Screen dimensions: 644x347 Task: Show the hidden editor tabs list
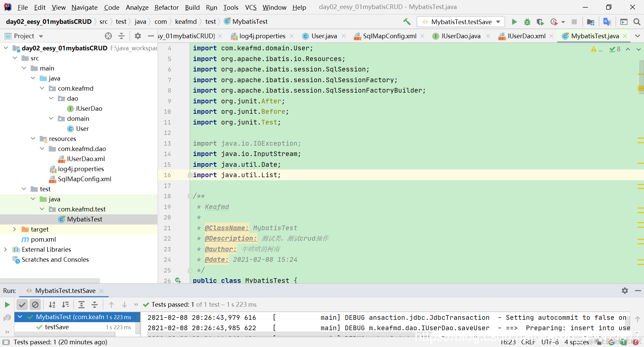click(638, 36)
